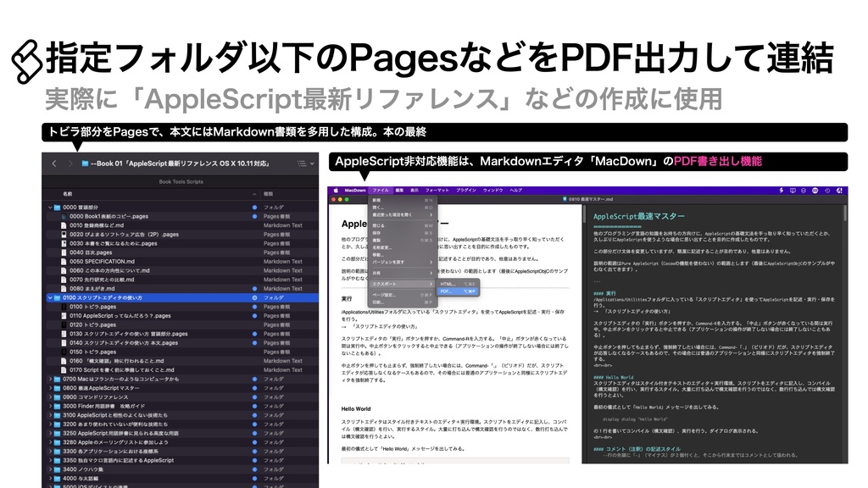Click the Finder forward navigation arrow
868x488 pixels.
70,163
